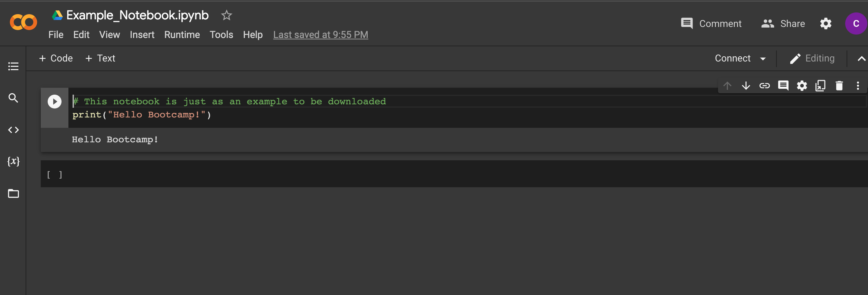Open the variables inspector icon
868x295 pixels.
(x=13, y=161)
